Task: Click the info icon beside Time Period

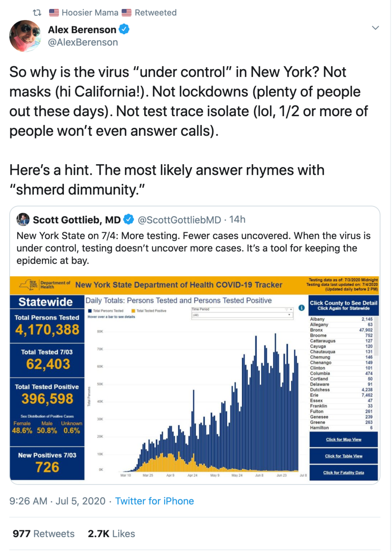Action: pos(302,308)
